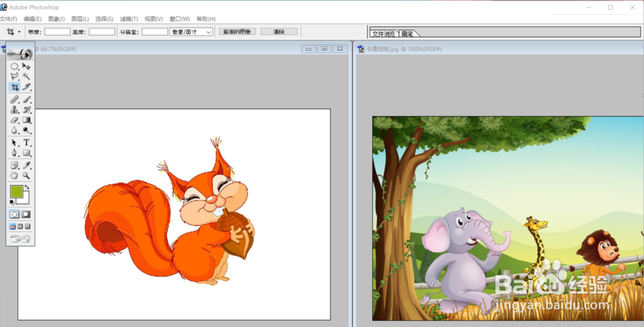Select the Eraser tool
The height and width of the screenshot is (327, 644).
coord(14,120)
